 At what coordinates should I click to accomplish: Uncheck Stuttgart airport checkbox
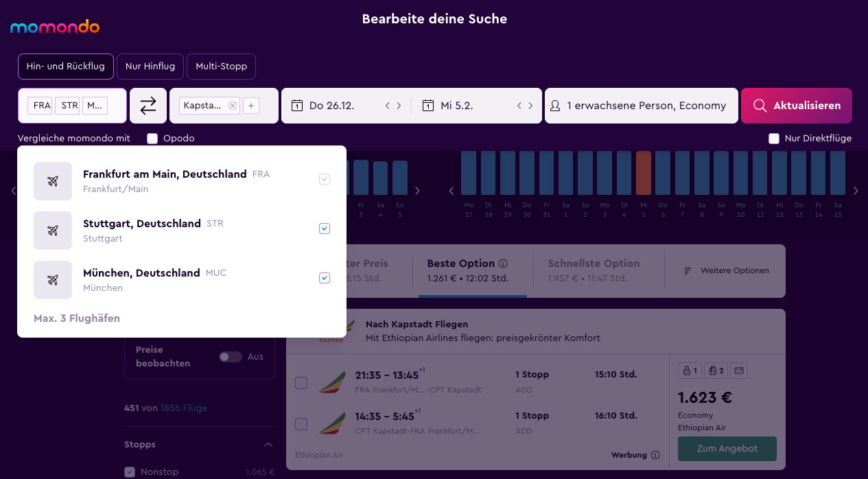point(325,229)
